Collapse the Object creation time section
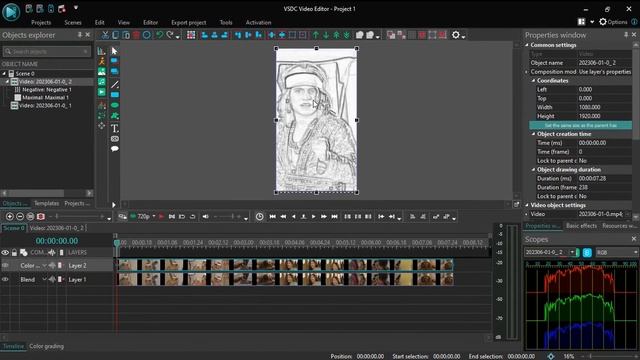640x360 pixels. pyautogui.click(x=533, y=134)
